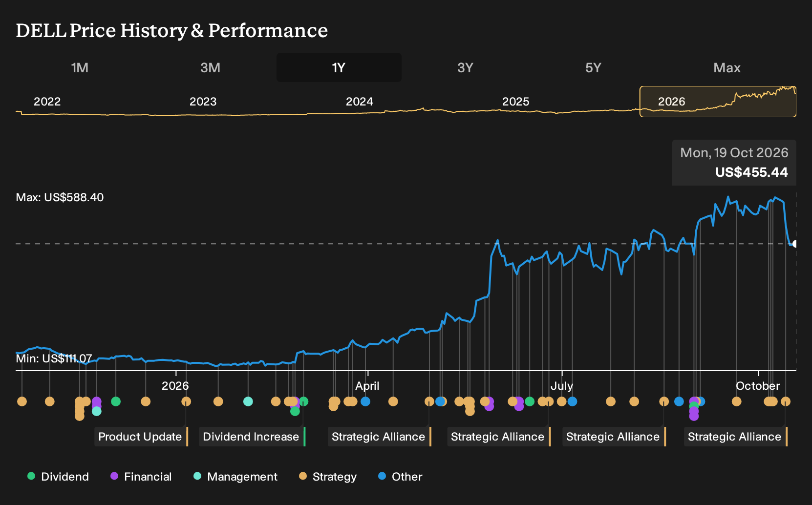
Task: Select the Max time range tab
Action: [x=727, y=68]
